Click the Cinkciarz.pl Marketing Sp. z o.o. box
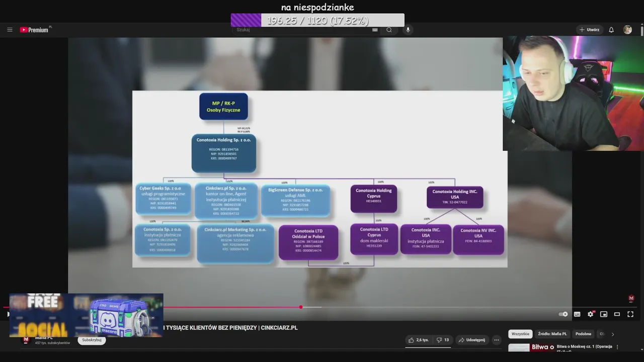 click(235, 243)
